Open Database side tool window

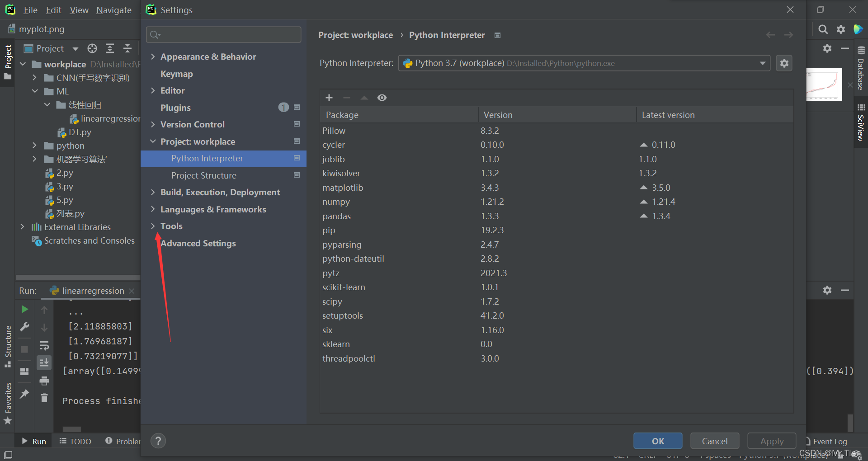tap(861, 69)
